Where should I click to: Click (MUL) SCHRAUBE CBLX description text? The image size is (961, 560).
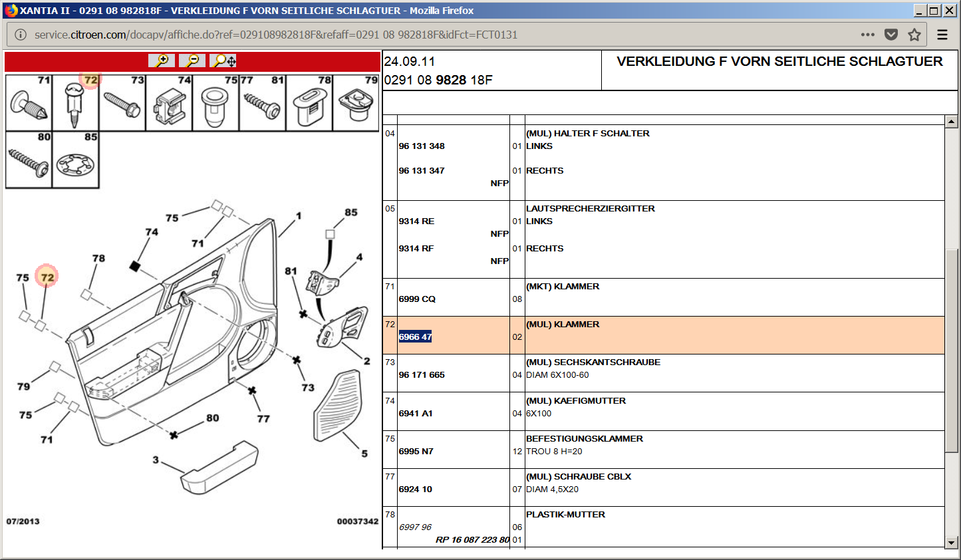tap(579, 477)
